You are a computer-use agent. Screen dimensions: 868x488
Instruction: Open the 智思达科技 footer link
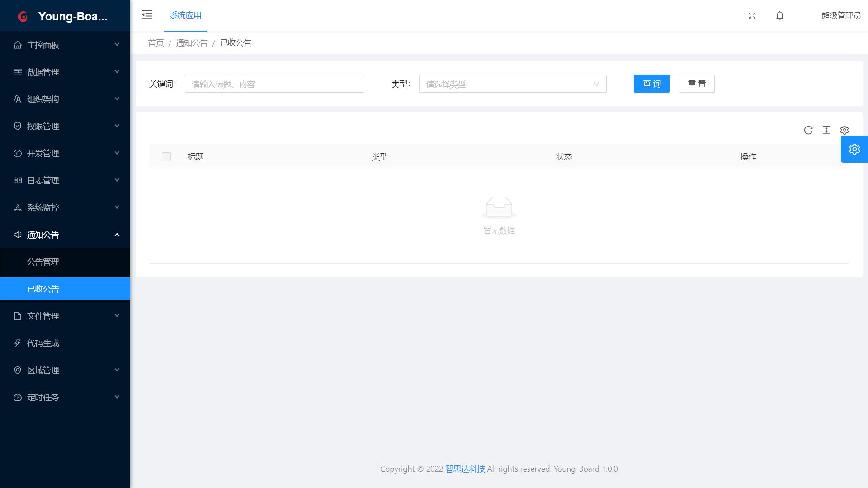click(465, 469)
